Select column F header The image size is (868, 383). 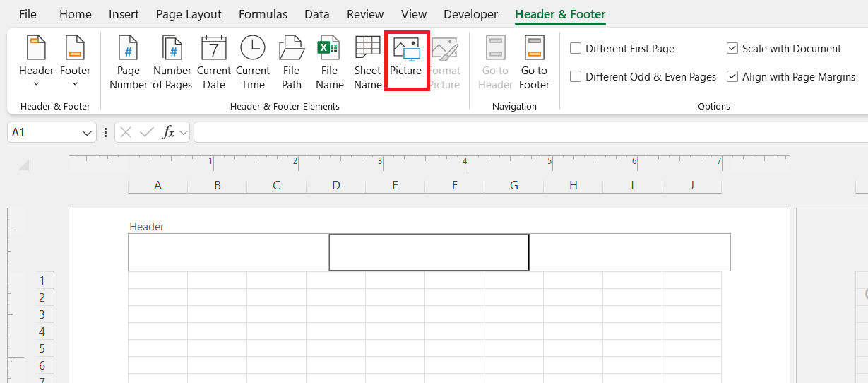point(455,185)
